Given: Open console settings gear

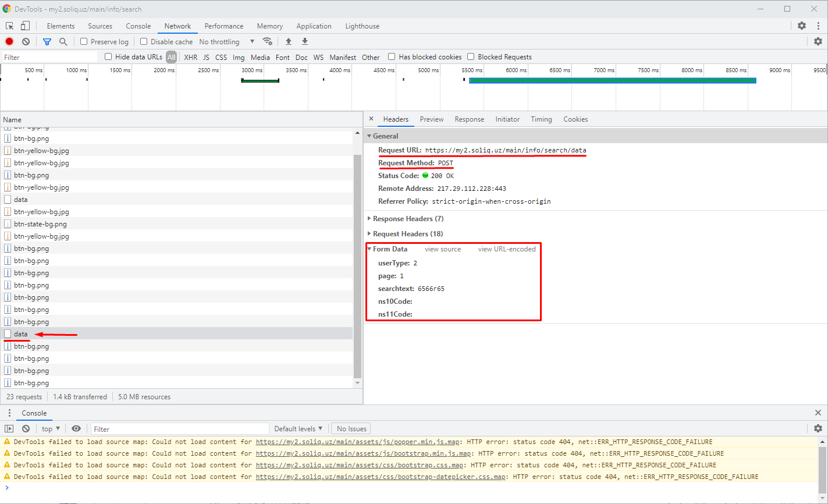Looking at the screenshot, I should click(818, 428).
